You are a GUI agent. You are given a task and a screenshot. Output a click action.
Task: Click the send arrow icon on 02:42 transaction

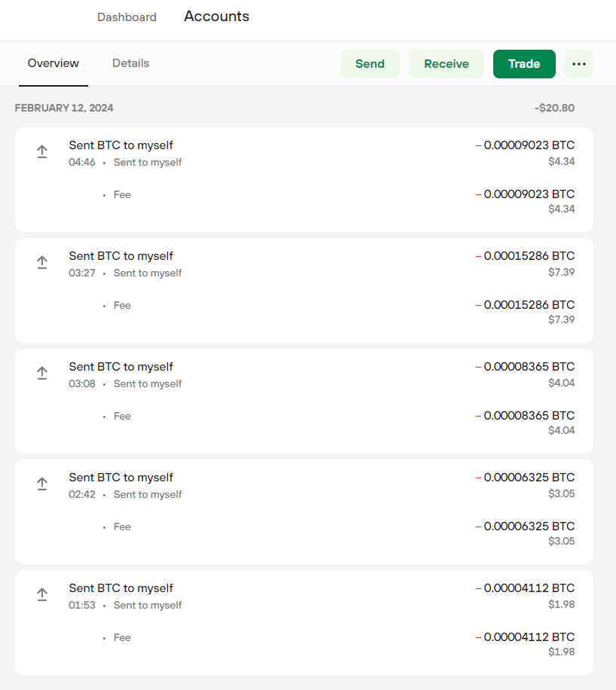[x=42, y=484]
